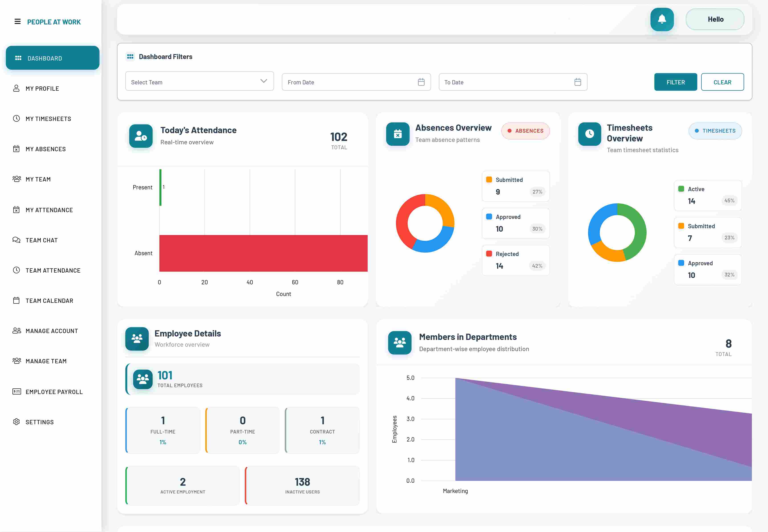The height and width of the screenshot is (532, 768).
Task: Click the FILTER button
Action: tap(675, 82)
